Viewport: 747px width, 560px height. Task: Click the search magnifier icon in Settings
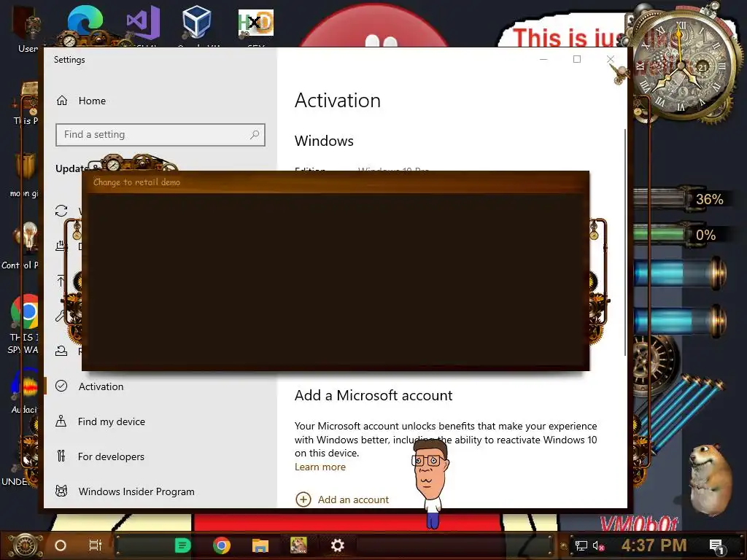(x=255, y=135)
